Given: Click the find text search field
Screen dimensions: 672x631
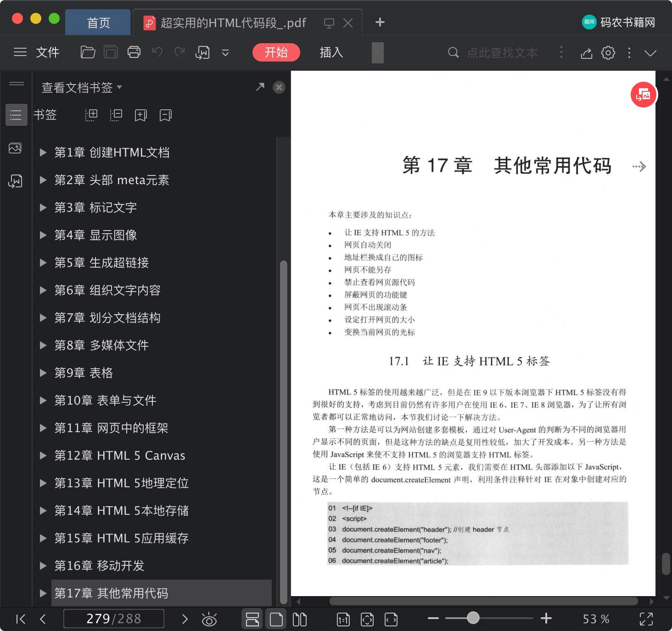Looking at the screenshot, I should click(x=502, y=52).
